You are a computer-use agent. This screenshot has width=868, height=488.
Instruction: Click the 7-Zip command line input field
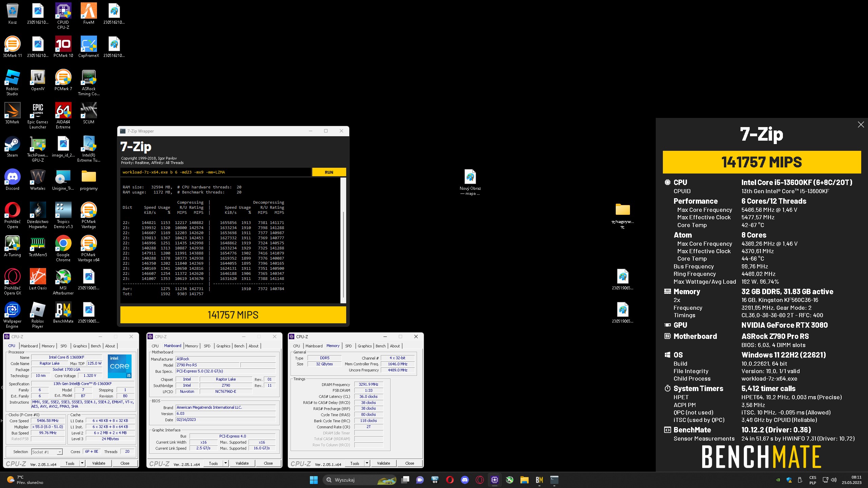point(216,172)
